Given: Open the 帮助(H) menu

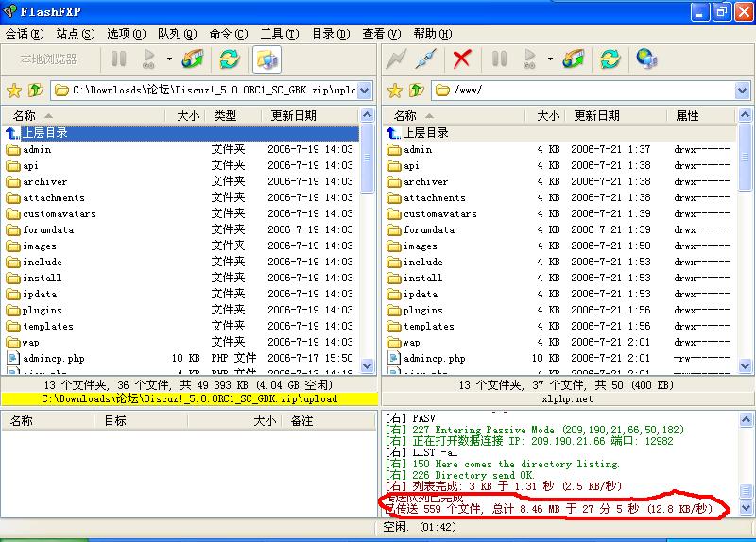Looking at the screenshot, I should click(x=433, y=34).
